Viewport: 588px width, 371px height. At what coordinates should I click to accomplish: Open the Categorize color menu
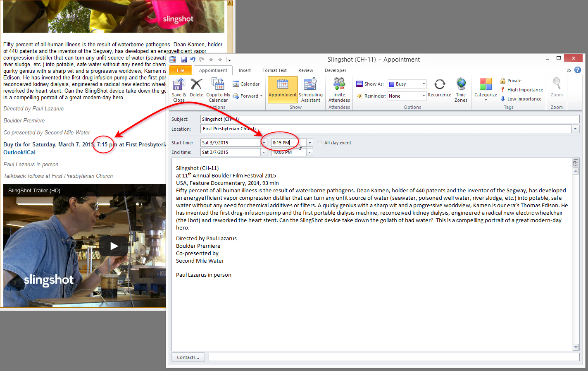486,89
